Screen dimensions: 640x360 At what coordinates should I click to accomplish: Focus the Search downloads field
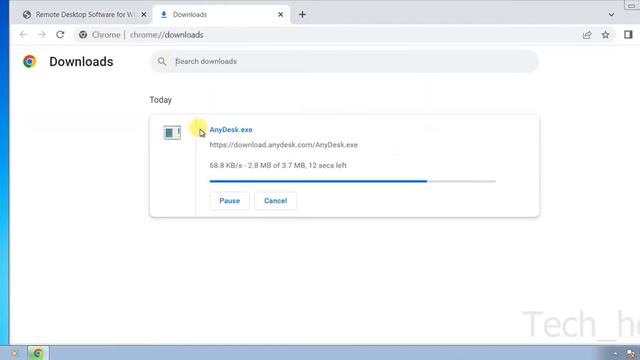[344, 61]
